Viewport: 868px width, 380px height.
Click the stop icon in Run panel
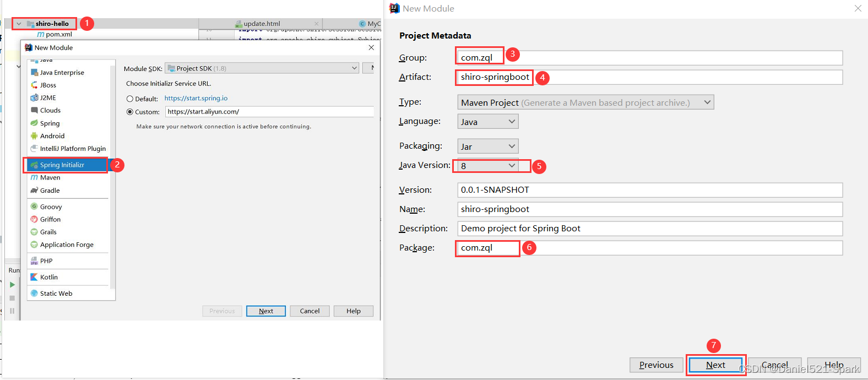coord(12,298)
